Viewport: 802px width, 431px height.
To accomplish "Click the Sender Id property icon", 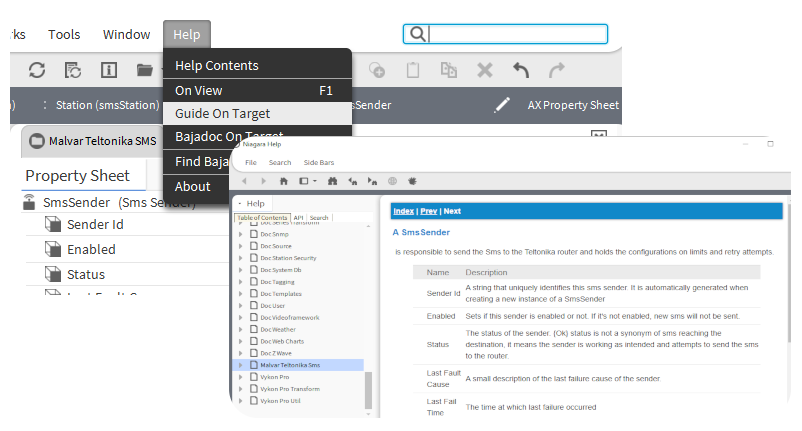I will [53, 224].
